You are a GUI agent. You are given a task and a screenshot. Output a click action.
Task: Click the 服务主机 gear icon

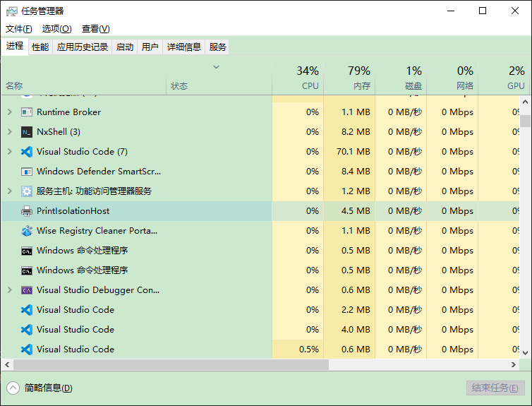tap(27, 191)
